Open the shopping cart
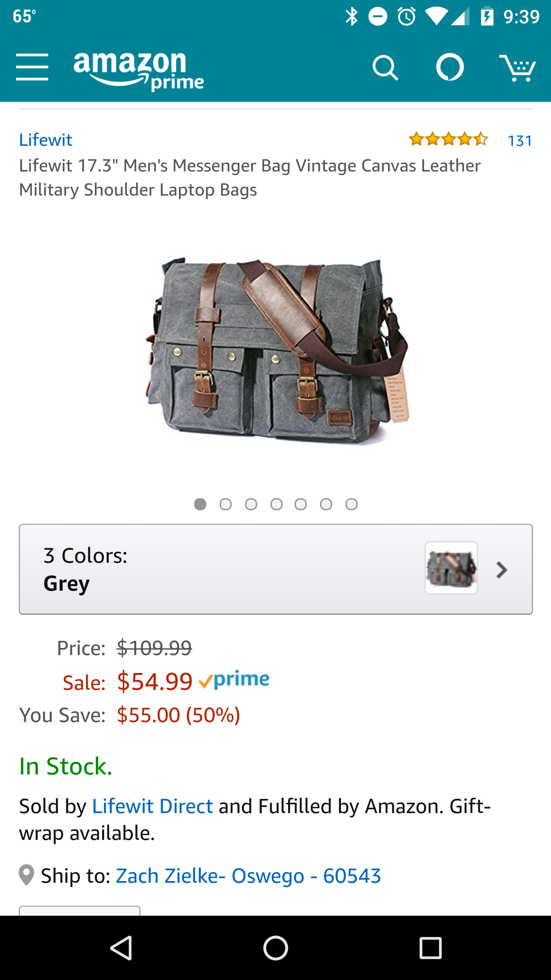 pyautogui.click(x=517, y=68)
